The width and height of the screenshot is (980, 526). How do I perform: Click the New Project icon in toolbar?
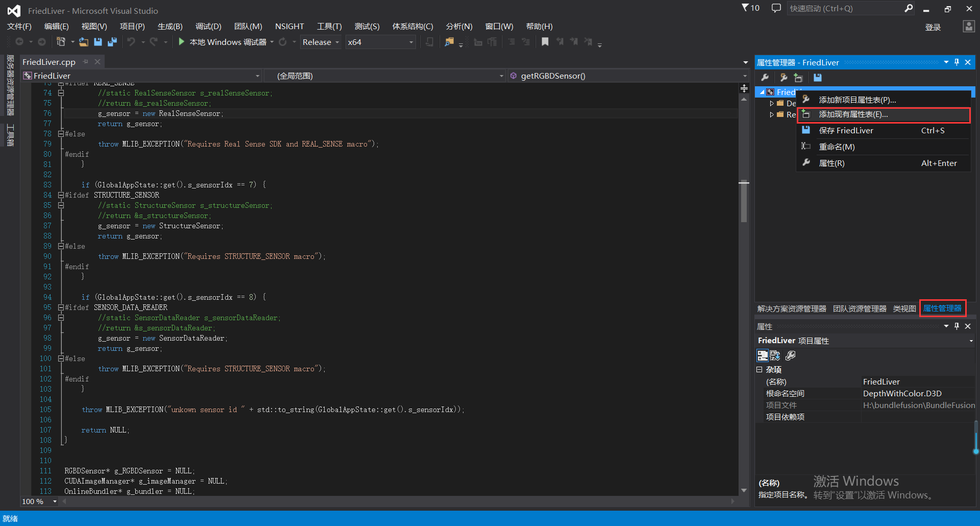coord(61,42)
